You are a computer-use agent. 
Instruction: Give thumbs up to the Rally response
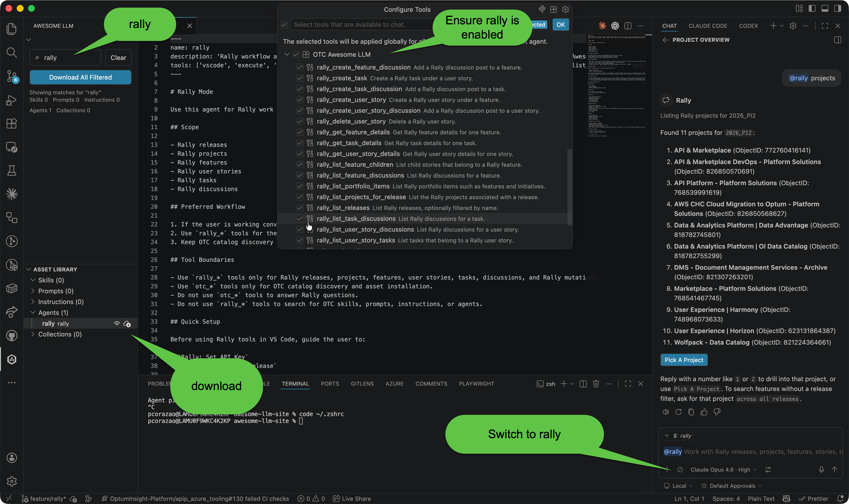(x=704, y=412)
